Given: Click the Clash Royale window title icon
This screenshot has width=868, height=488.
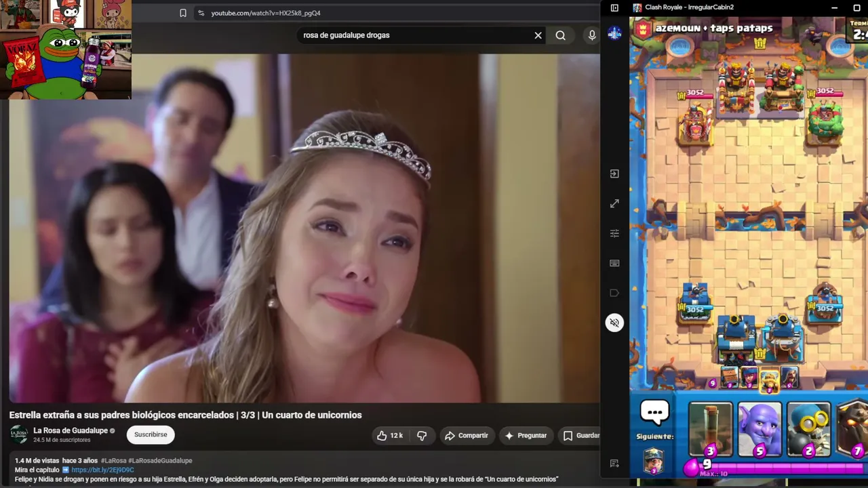Looking at the screenshot, I should coord(637,7).
